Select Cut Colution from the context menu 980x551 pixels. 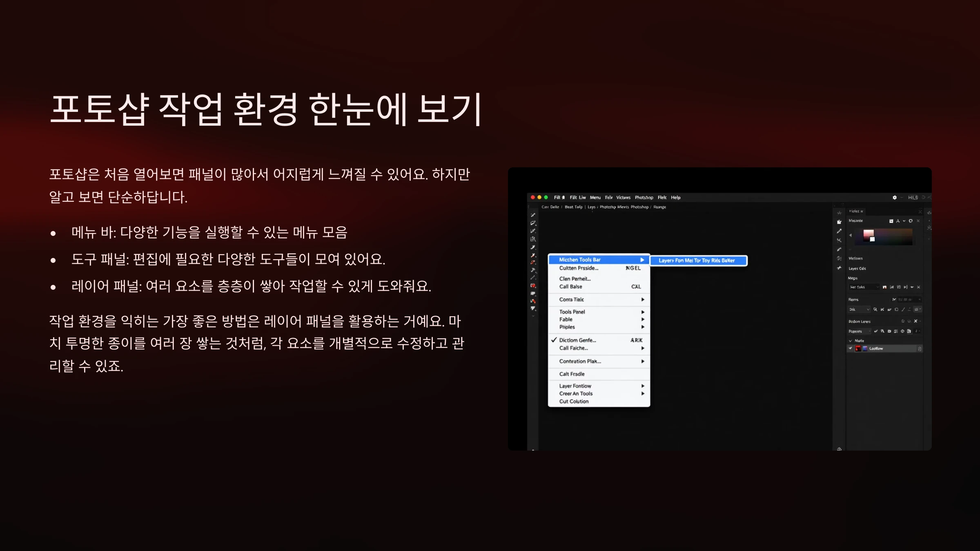click(x=574, y=401)
